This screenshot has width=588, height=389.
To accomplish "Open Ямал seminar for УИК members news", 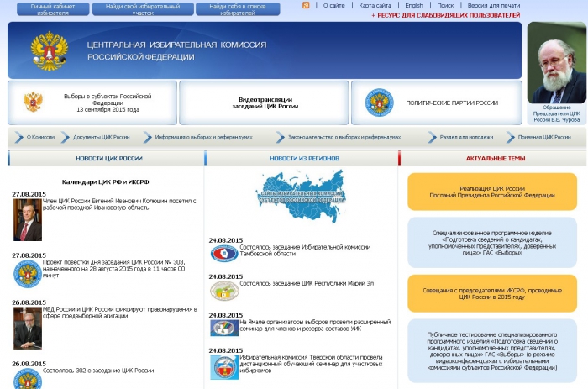I will tap(315, 325).
